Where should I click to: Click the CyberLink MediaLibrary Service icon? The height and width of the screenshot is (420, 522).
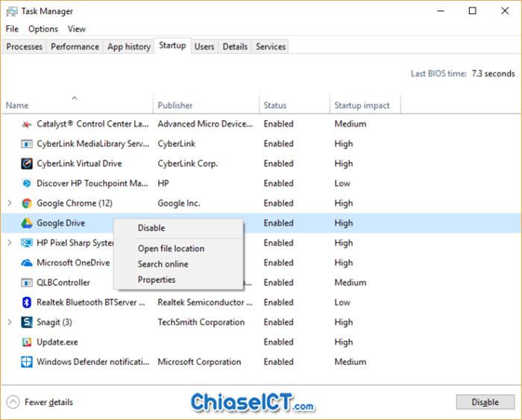tap(27, 144)
